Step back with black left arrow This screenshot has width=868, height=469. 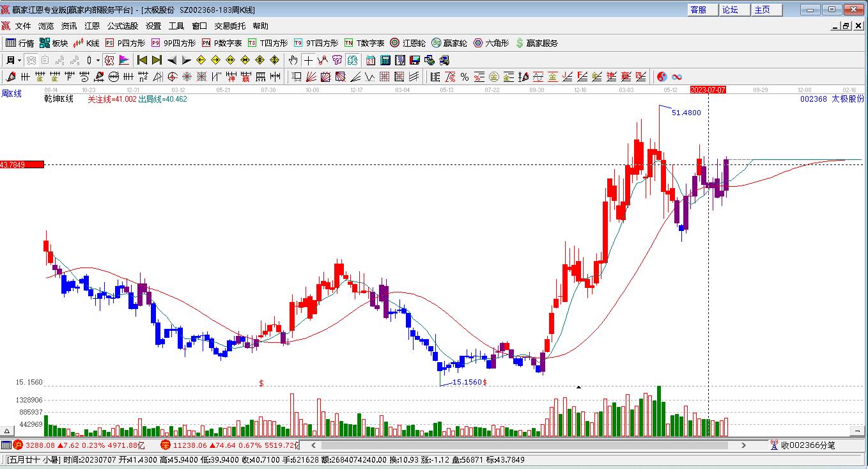click(x=171, y=60)
